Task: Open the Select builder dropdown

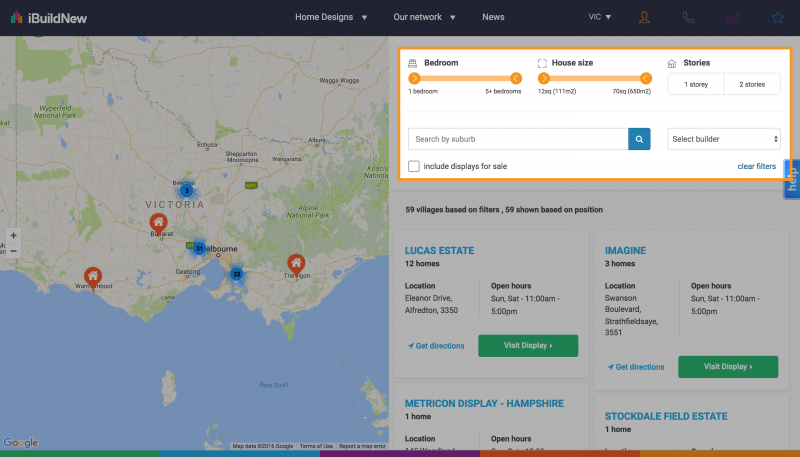Action: 724,139
